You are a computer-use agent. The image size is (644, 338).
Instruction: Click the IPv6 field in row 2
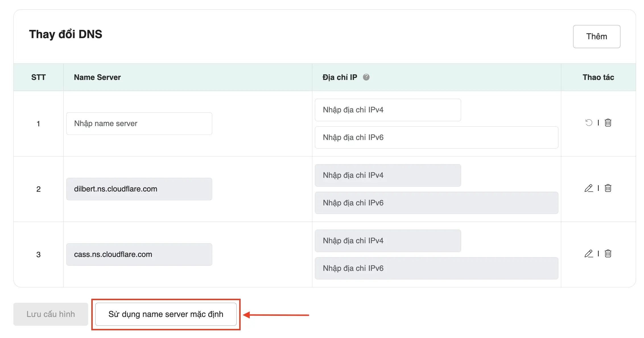pyautogui.click(x=436, y=203)
